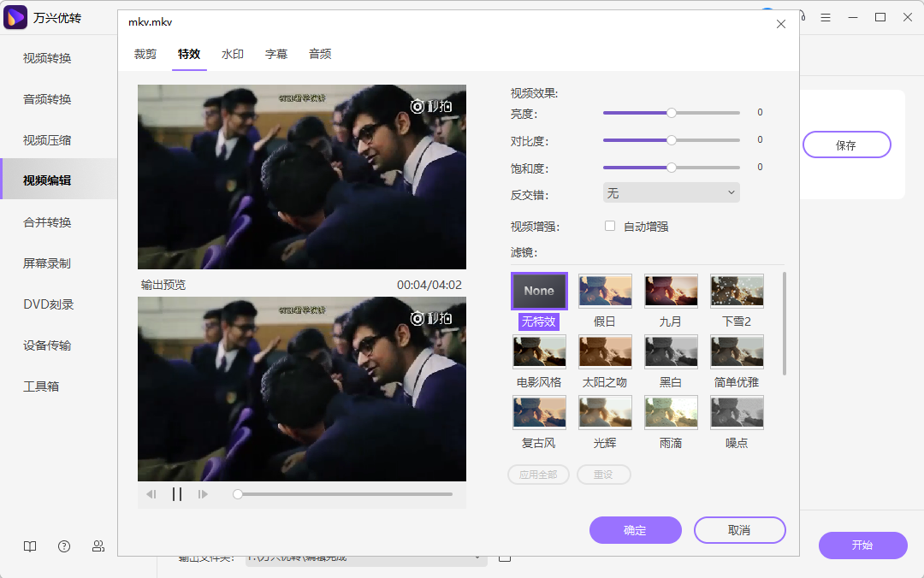Expand the 输出文件夹 path dropdown

[x=479, y=555]
